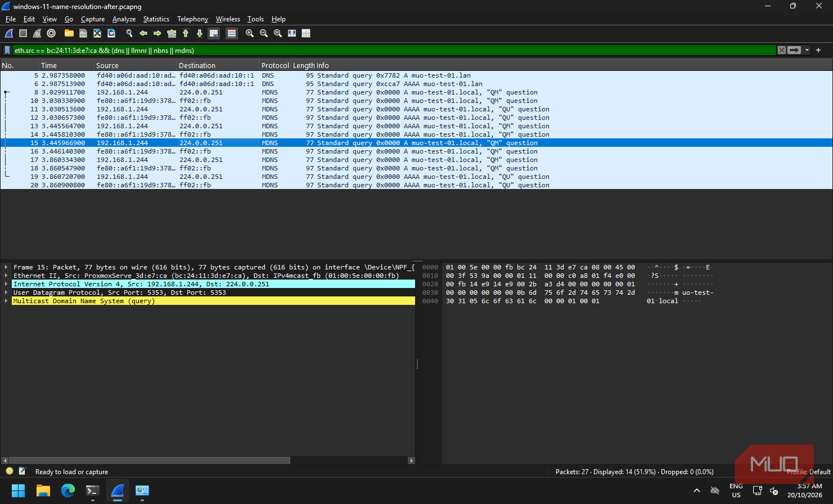Expand the Frame 15 details
This screenshot has height=504, width=833.
point(6,267)
